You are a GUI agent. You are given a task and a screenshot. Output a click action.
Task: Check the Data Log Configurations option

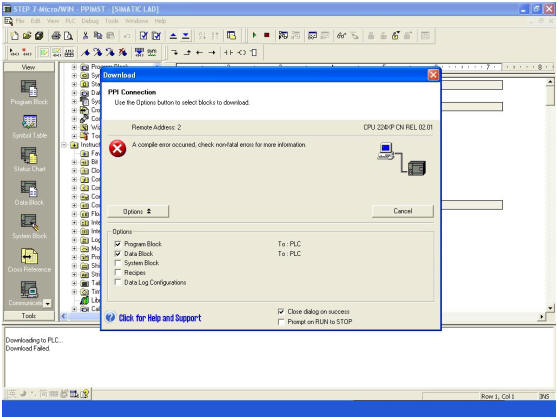pyautogui.click(x=118, y=282)
